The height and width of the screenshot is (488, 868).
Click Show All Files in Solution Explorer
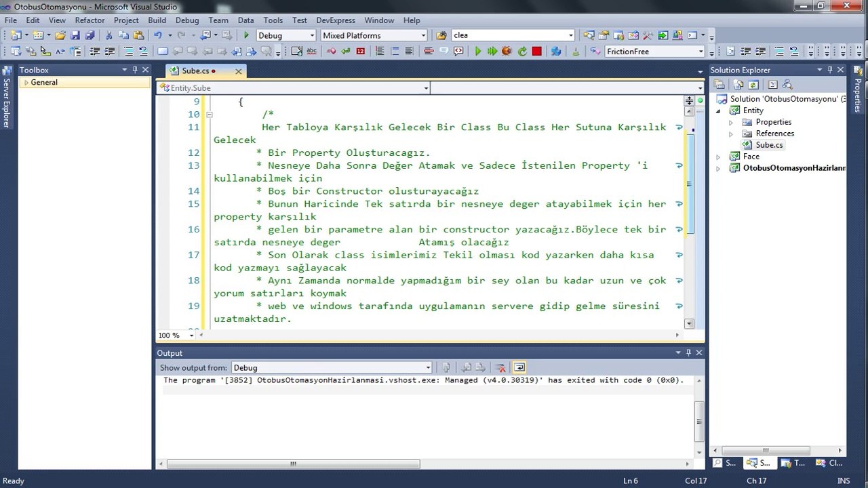739,85
